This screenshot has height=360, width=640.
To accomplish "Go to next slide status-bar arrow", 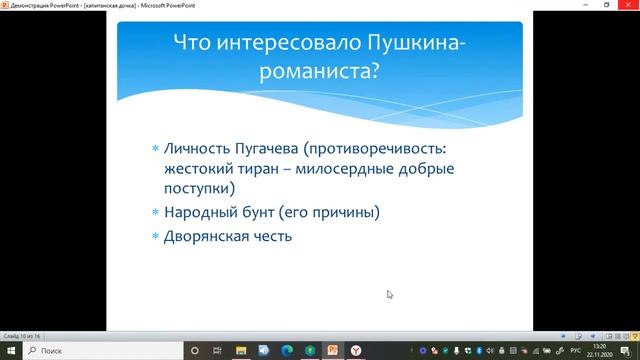I will point(593,336).
